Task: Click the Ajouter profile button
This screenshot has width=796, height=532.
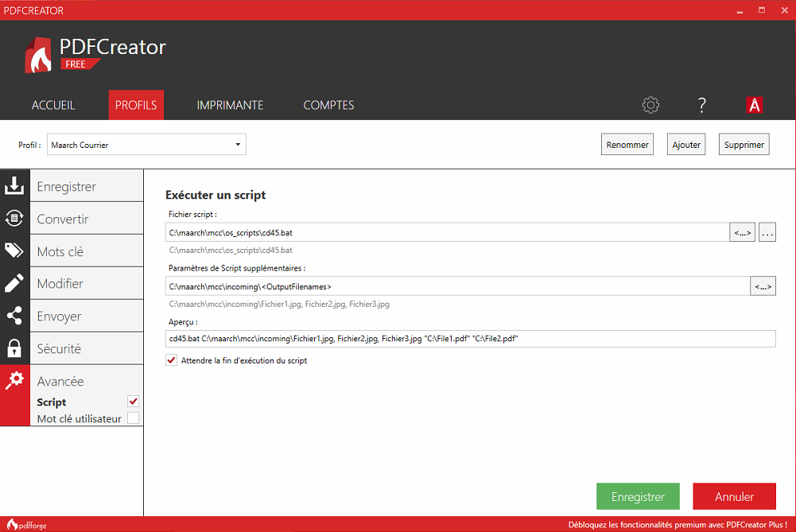Action: [x=685, y=144]
